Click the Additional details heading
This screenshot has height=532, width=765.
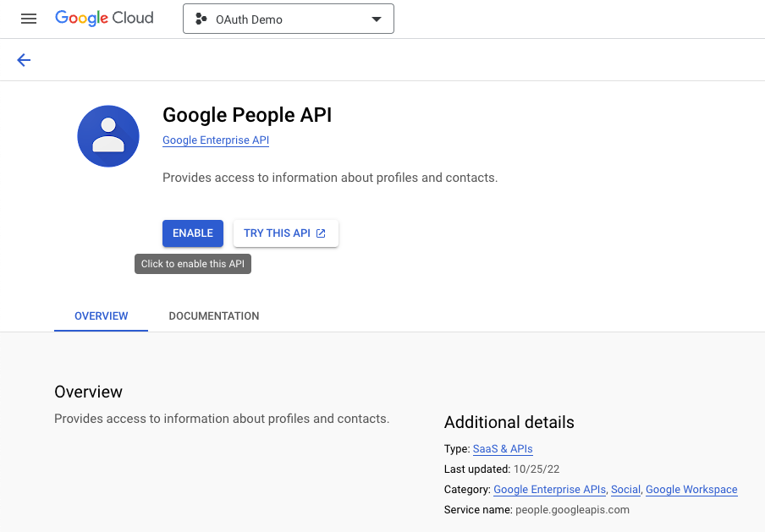(x=509, y=422)
